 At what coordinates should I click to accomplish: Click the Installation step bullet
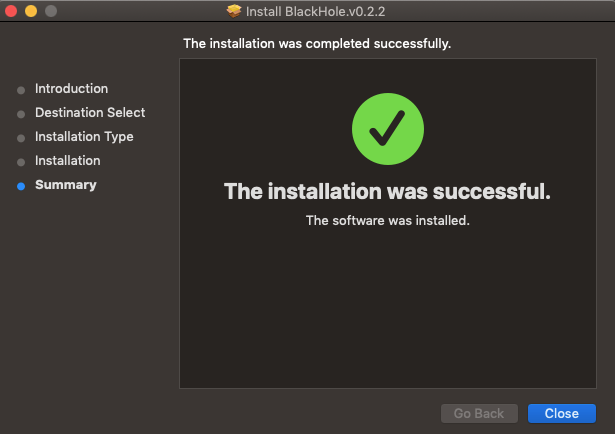pos(21,162)
